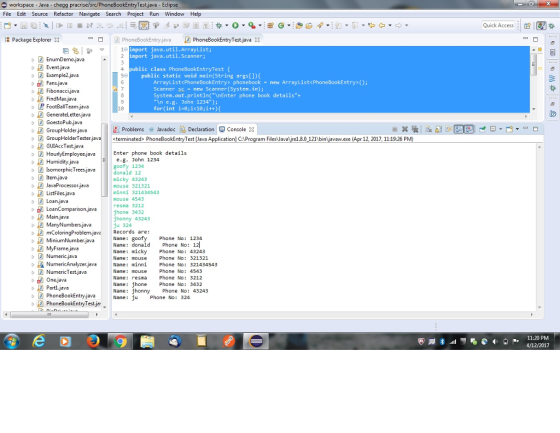
Task: Click the Clear Console icon
Action: (428, 129)
